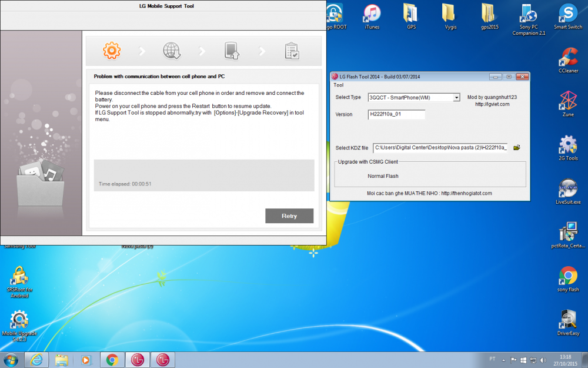Image resolution: width=588 pixels, height=368 pixels.
Task: Expand the Select Type dropdown
Action: click(456, 98)
